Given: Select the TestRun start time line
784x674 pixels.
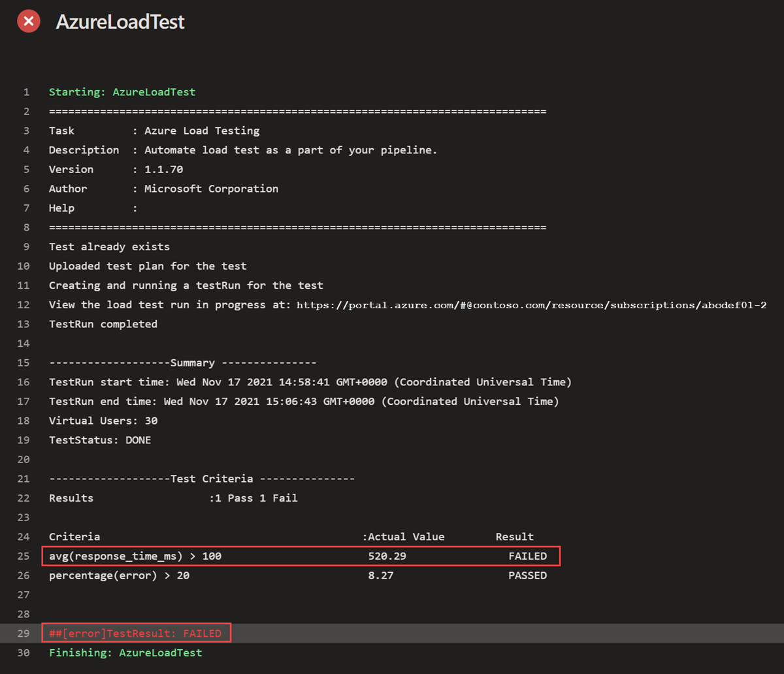Looking at the screenshot, I should point(310,382).
